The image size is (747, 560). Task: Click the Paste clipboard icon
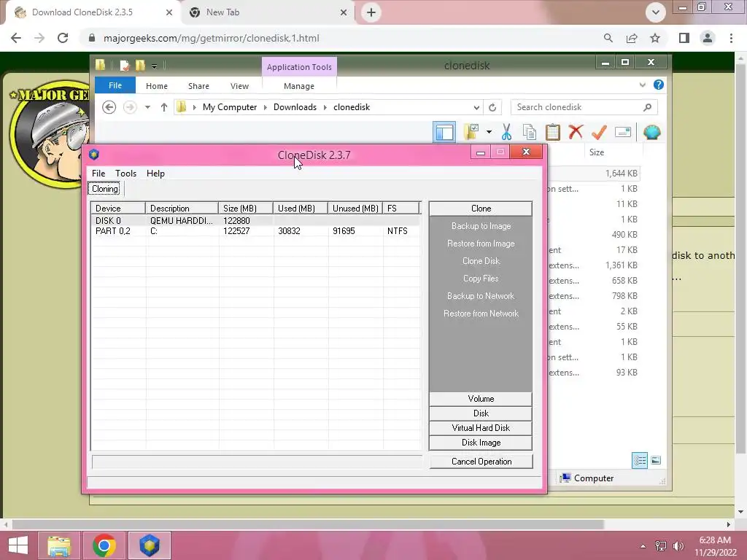pyautogui.click(x=553, y=132)
